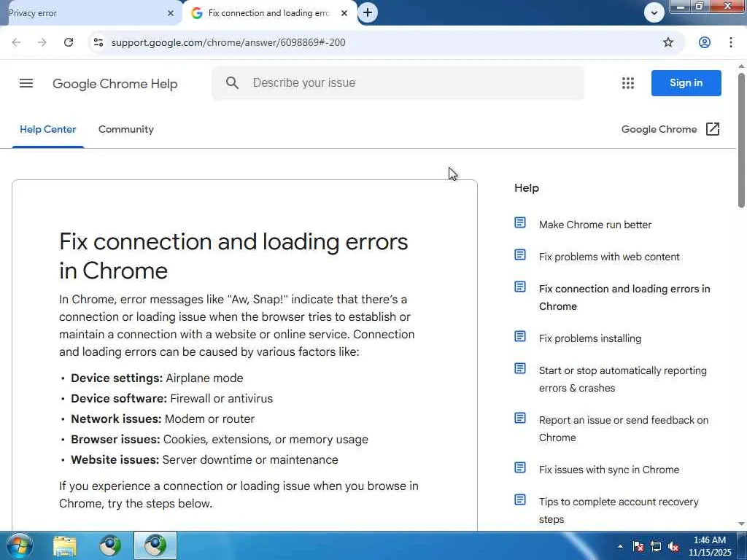Click the article icon beside Fix issues with sync
Image resolution: width=747 pixels, height=560 pixels.
tap(519, 467)
